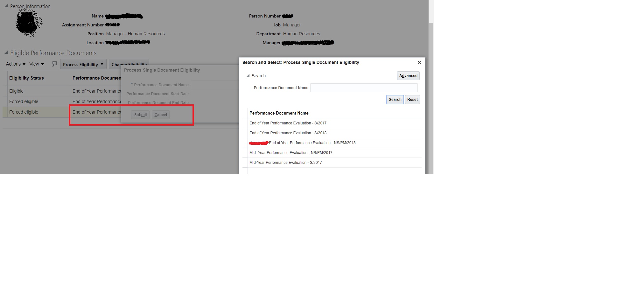The width and height of the screenshot is (644, 308).
Task: Submit the Process Single Document Eligibility form
Action: click(140, 115)
